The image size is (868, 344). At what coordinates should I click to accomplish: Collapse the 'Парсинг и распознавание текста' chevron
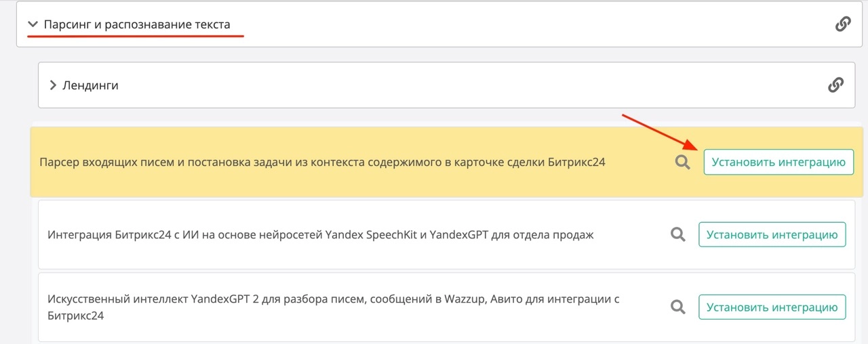33,24
